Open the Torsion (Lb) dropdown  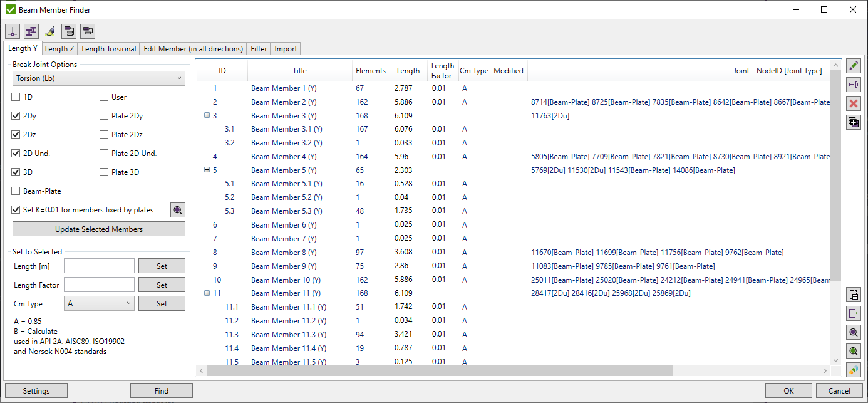point(98,78)
